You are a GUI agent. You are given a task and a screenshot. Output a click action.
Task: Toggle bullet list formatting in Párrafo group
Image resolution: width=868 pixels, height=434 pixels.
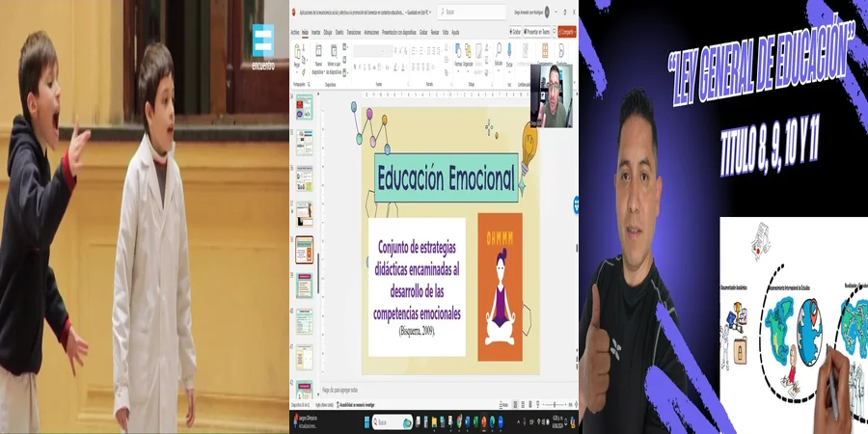tap(413, 50)
